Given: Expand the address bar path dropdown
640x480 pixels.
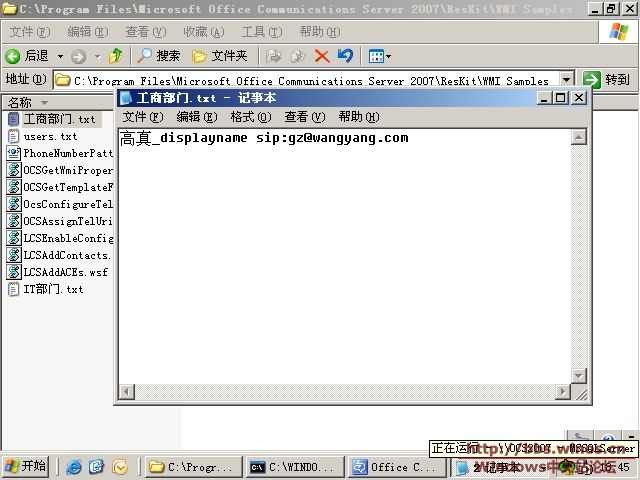Looking at the screenshot, I should pyautogui.click(x=567, y=80).
